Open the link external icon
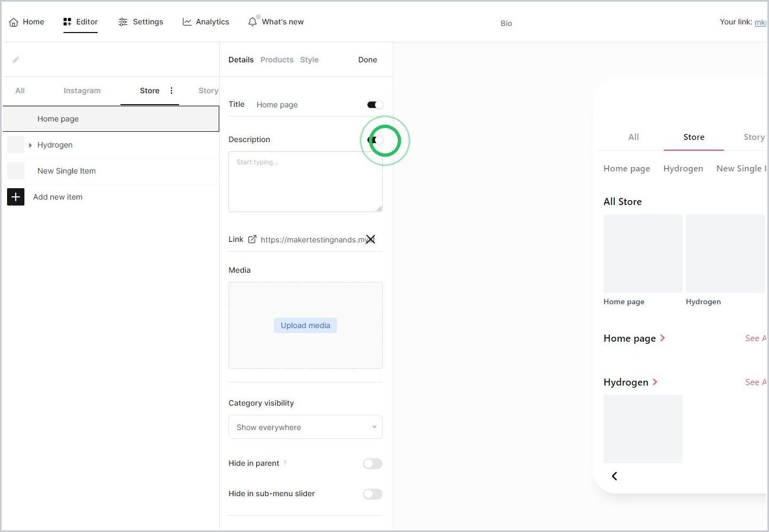Screen dimensions: 769x532 point(252,239)
